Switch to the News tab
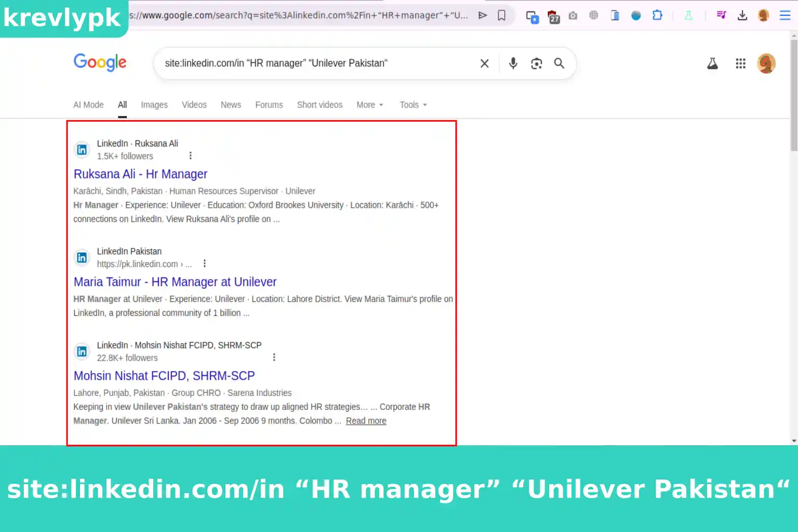Viewport: 798px width, 532px height. [231, 105]
